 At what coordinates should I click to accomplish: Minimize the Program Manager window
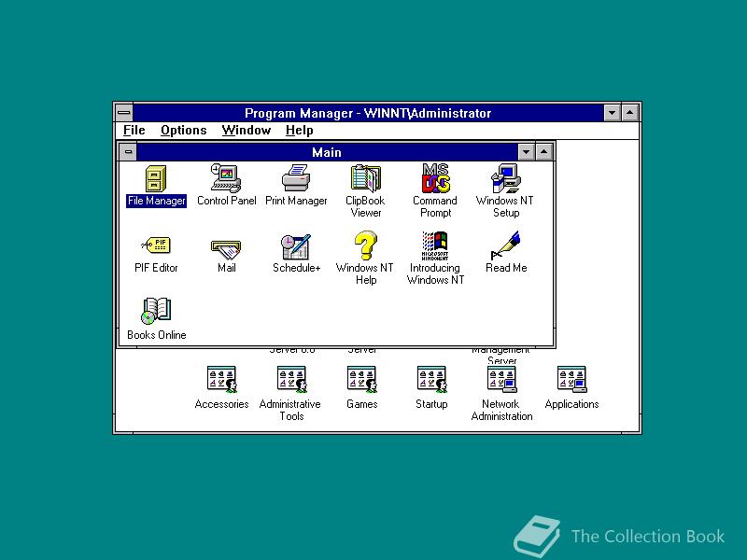pyautogui.click(x=613, y=113)
